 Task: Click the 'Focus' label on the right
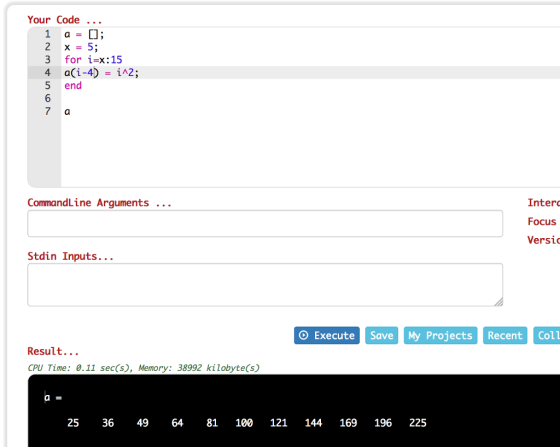click(x=542, y=221)
